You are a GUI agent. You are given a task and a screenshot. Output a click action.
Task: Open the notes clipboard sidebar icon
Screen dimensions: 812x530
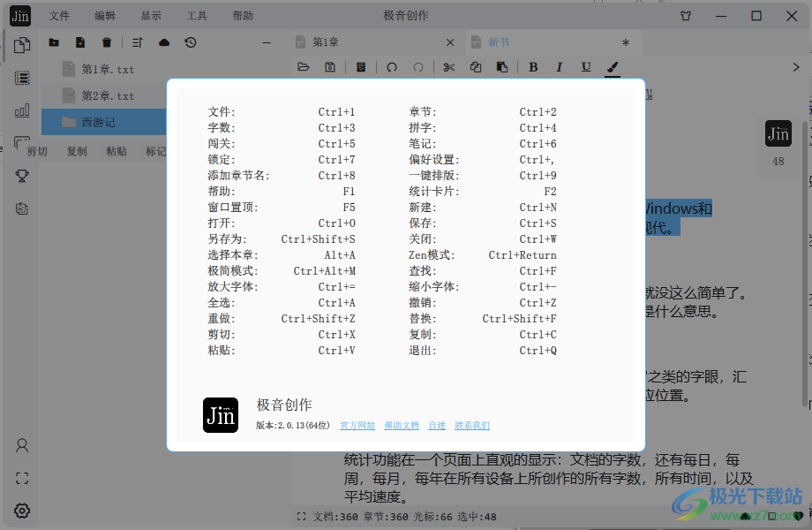click(x=22, y=208)
